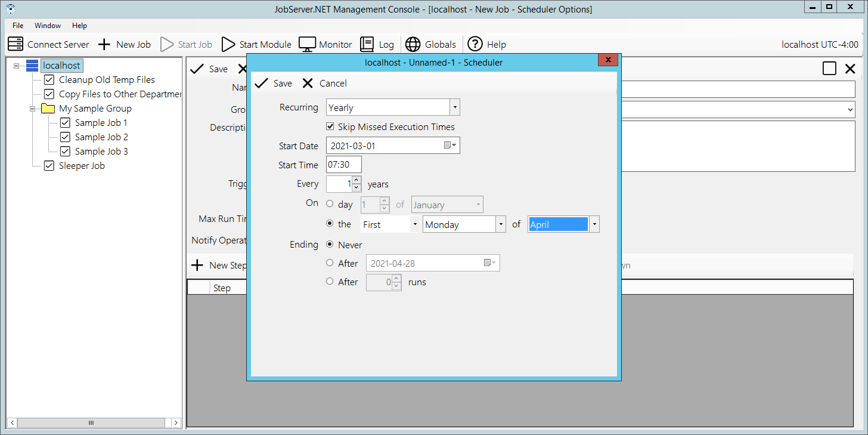Toggle Skip Missed Execution Times checkbox
The width and height of the screenshot is (868, 435).
(x=330, y=127)
